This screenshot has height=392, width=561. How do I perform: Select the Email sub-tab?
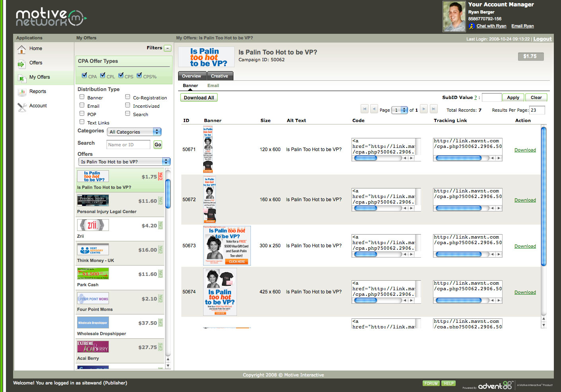pos(213,85)
